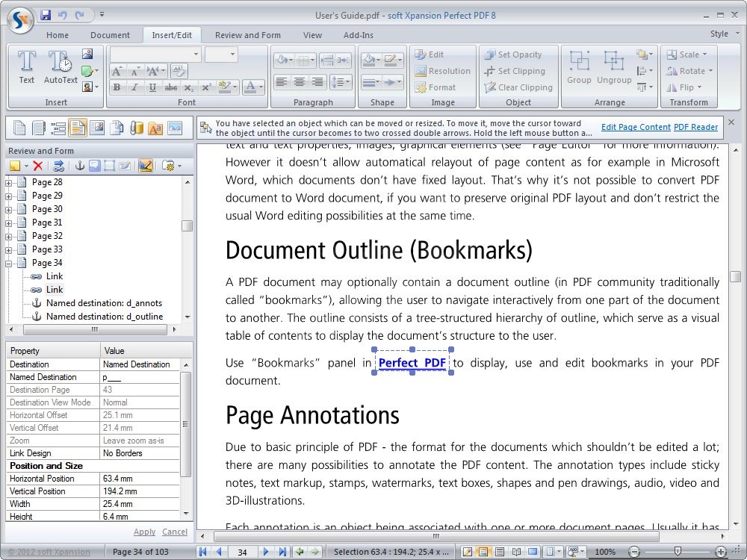This screenshot has height=560, width=747.
Task: Insert a Text object from the ribbon
Action: pos(27,68)
